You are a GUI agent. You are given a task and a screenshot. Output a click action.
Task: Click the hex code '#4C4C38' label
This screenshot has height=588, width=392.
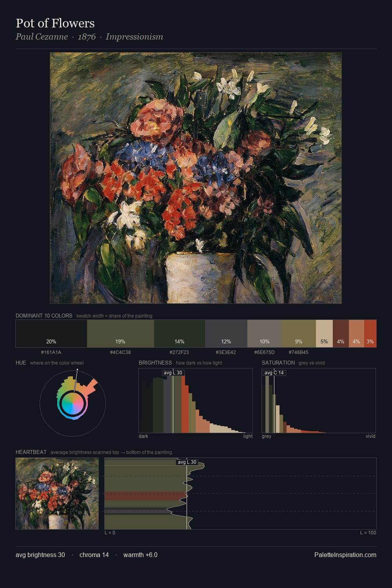pyautogui.click(x=120, y=352)
